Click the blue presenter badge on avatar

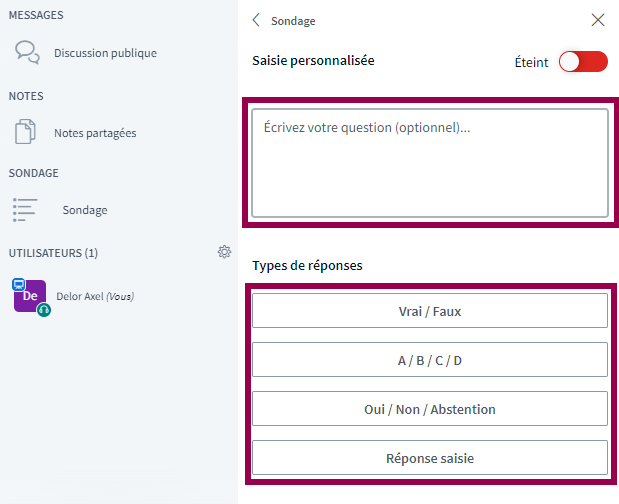18,284
